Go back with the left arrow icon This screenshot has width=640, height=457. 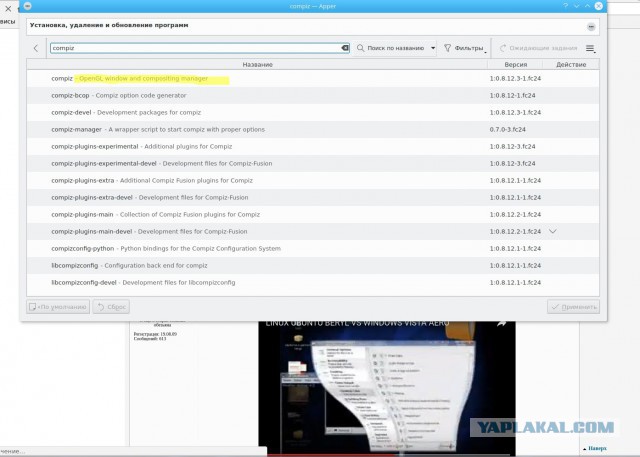tap(36, 48)
